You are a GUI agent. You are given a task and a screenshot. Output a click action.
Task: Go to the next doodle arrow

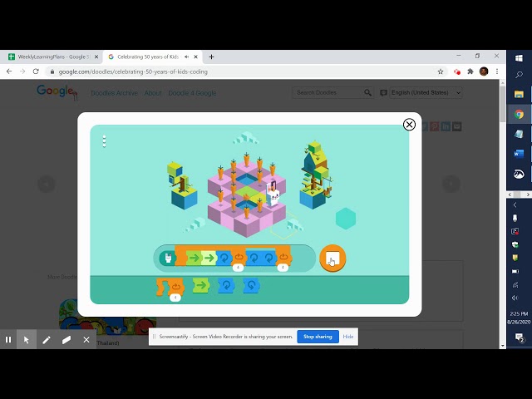click(x=451, y=184)
